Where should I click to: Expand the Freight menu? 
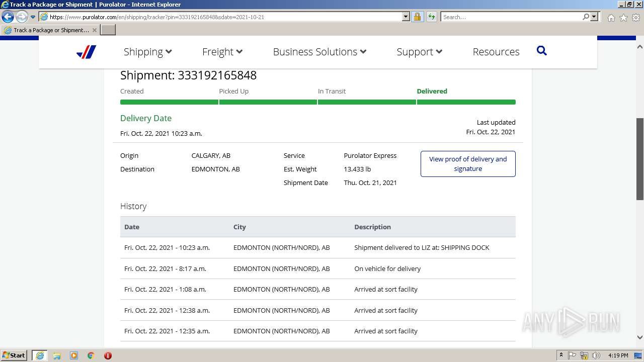point(222,52)
